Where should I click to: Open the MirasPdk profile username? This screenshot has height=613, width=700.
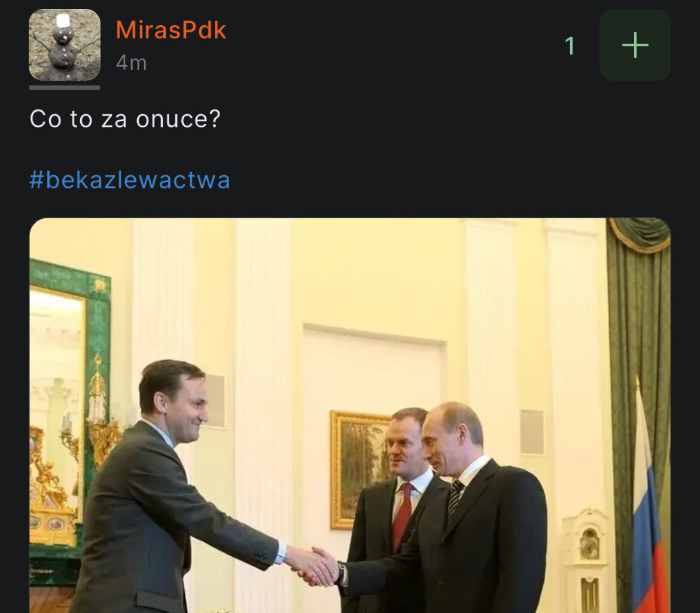(x=171, y=30)
